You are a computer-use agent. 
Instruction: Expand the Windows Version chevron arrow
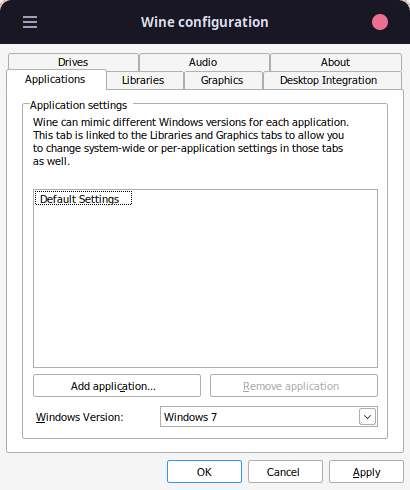[367, 417]
